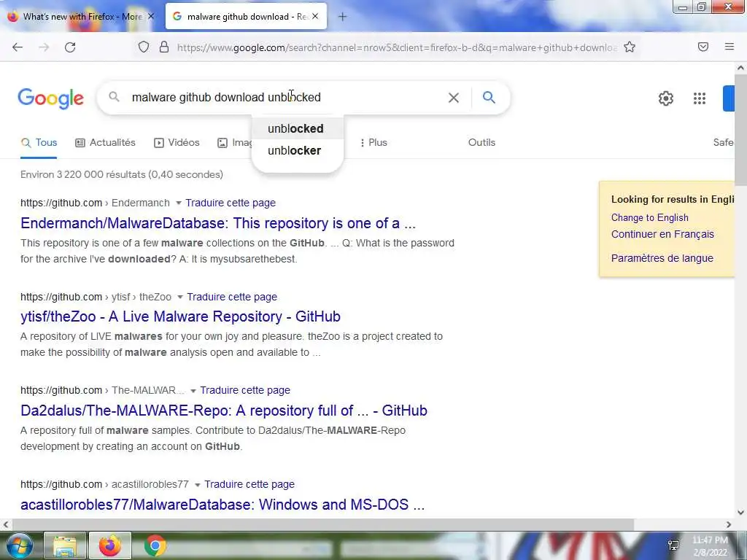Expand dropdown arrow next to acastillorobles77 result
Screen dimensions: 747x560
click(x=198, y=485)
